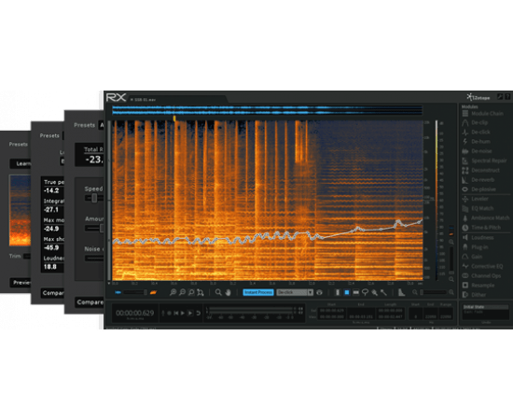Select the time selection tool
This screenshot has height=420, width=513.
[x=338, y=292]
